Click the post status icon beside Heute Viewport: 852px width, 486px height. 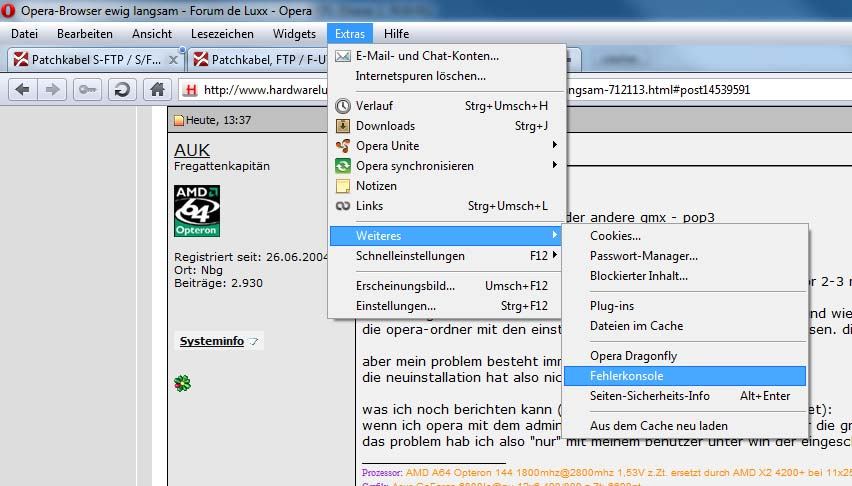(179, 120)
